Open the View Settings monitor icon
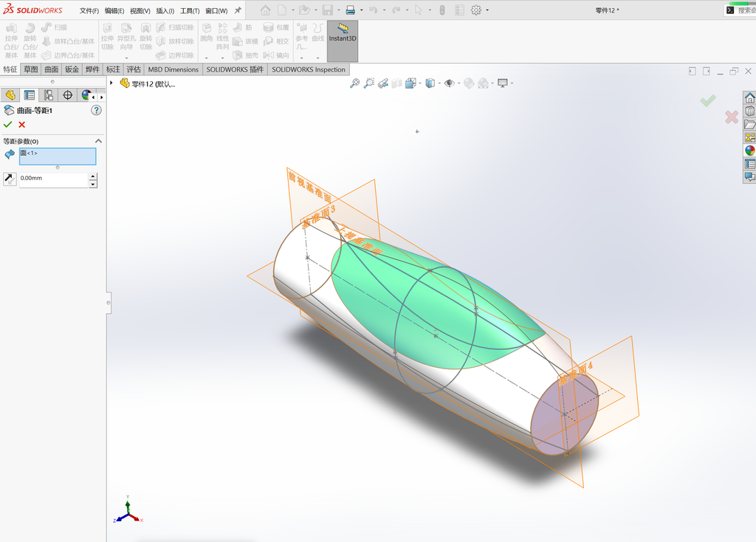Screen dimensions: 756x542 pos(502,83)
